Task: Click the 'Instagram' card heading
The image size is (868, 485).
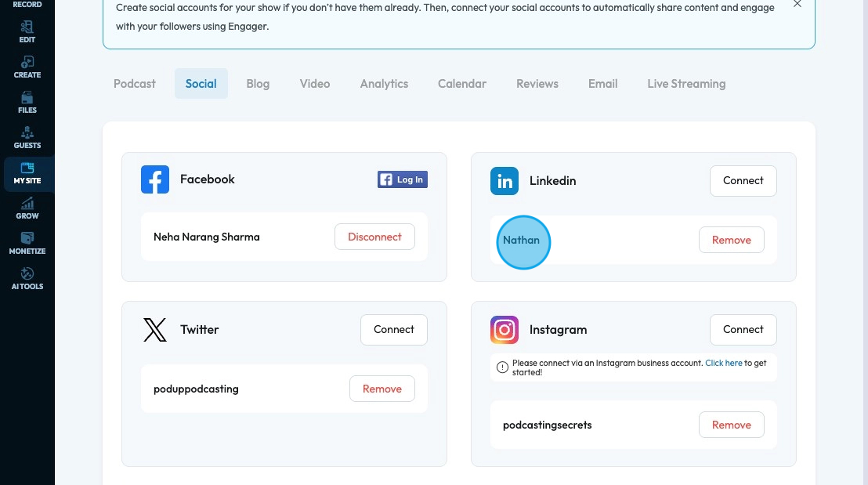Action: [x=558, y=330]
